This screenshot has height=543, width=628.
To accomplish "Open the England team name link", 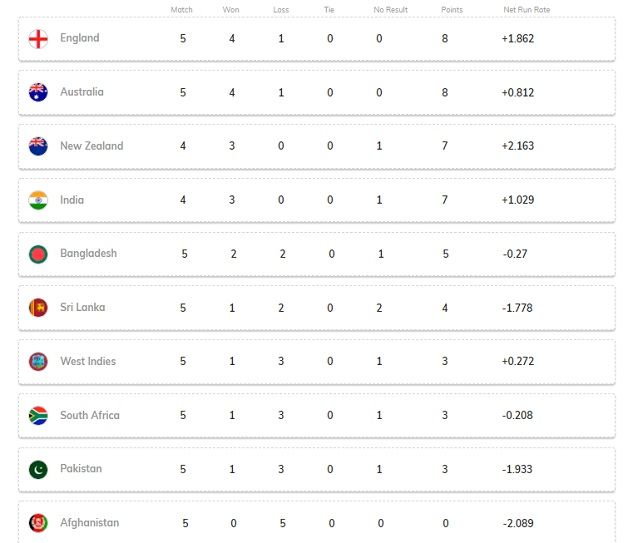I will [x=80, y=38].
